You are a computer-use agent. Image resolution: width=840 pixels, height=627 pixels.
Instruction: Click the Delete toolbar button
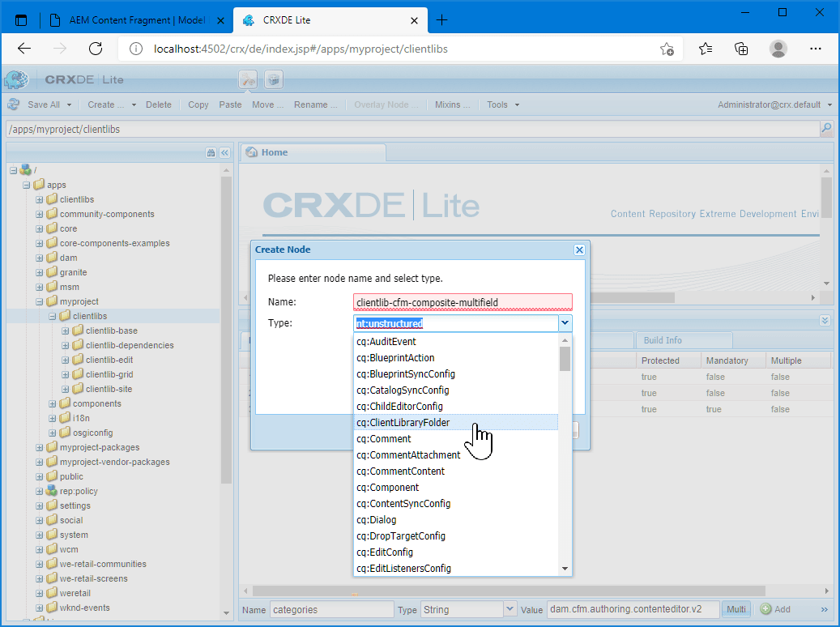tap(159, 105)
